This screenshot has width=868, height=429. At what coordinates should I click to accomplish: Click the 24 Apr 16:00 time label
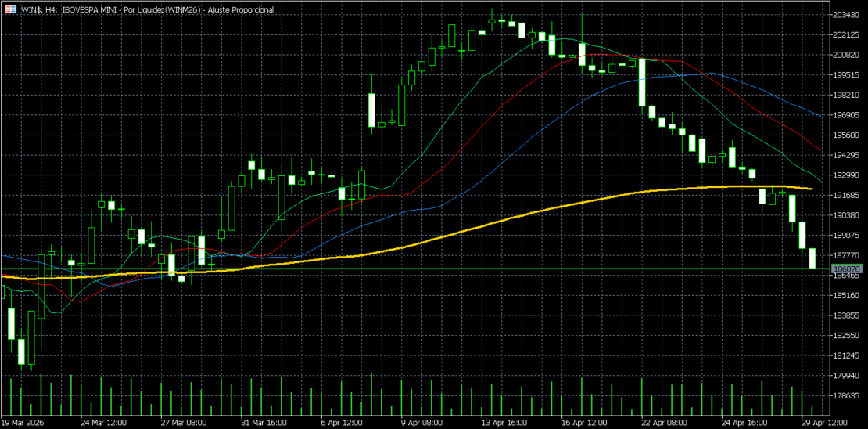click(744, 422)
